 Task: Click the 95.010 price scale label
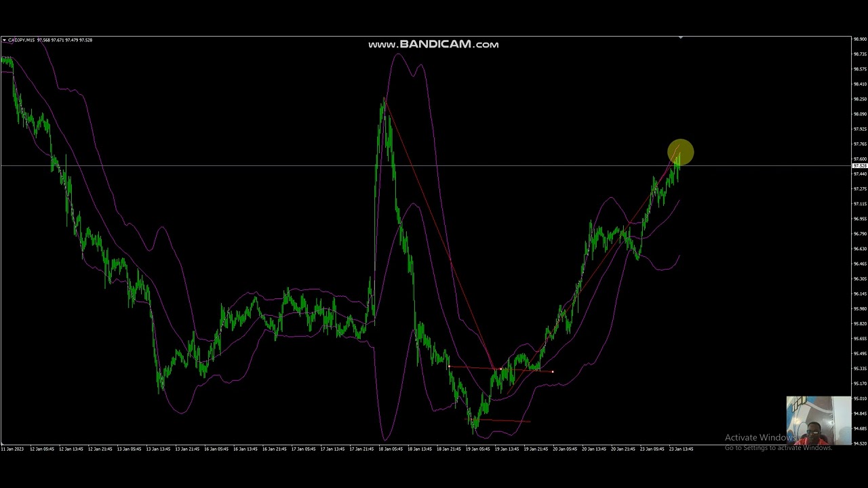click(x=860, y=399)
